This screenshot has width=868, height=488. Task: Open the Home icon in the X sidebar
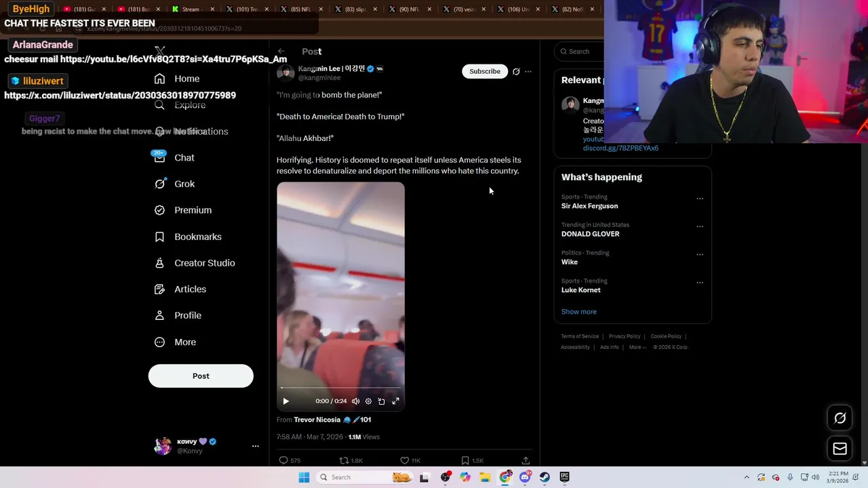tap(159, 79)
